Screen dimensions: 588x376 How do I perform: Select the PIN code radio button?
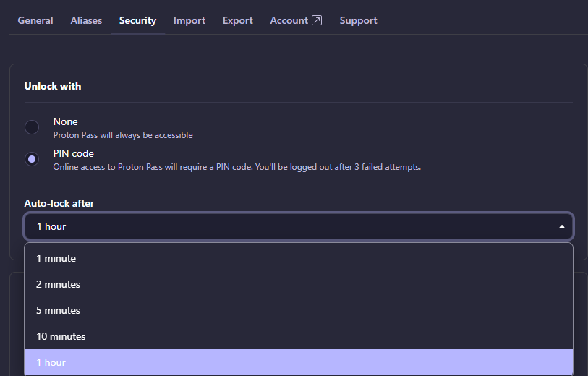(x=32, y=159)
